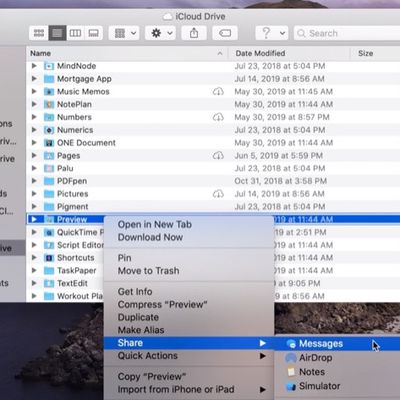Share via AirDrop in submenu
The width and height of the screenshot is (400, 400).
point(337,358)
